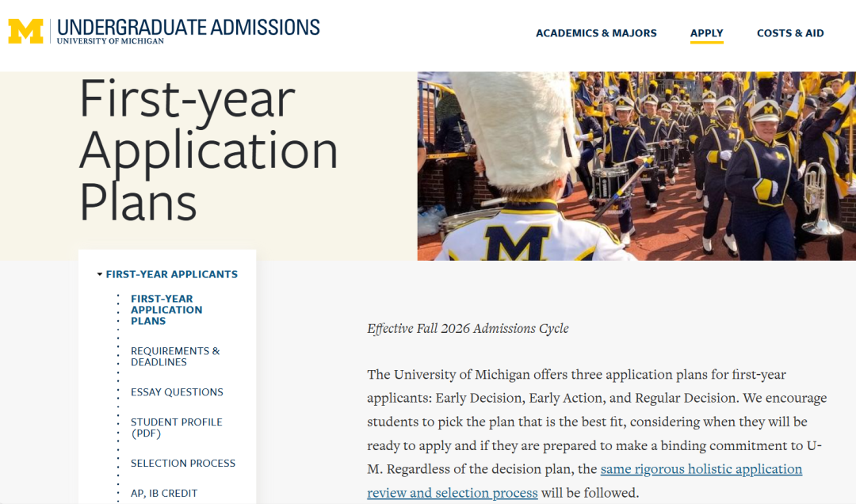Follow the holistic application review process link
The height and width of the screenshot is (504, 856).
(x=585, y=480)
